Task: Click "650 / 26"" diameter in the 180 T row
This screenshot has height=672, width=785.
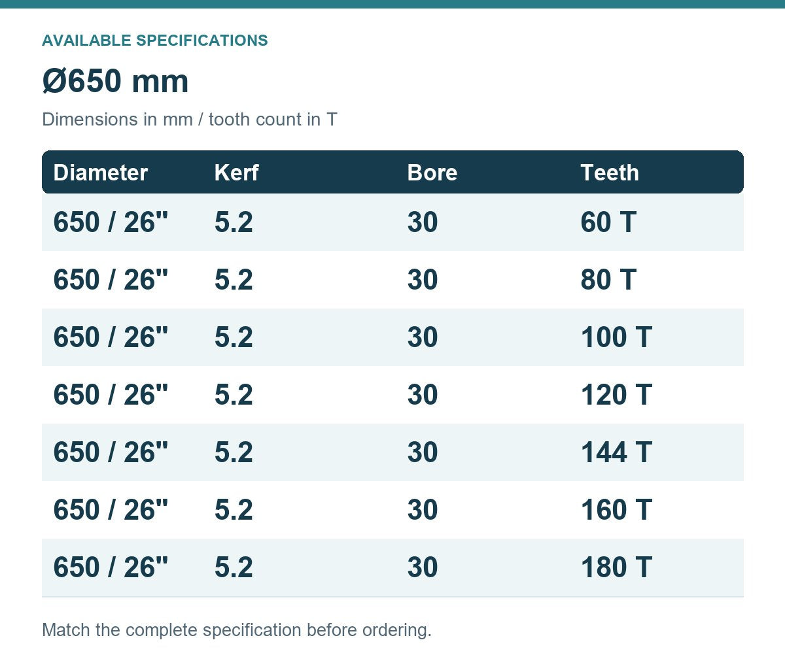Action: click(x=111, y=567)
